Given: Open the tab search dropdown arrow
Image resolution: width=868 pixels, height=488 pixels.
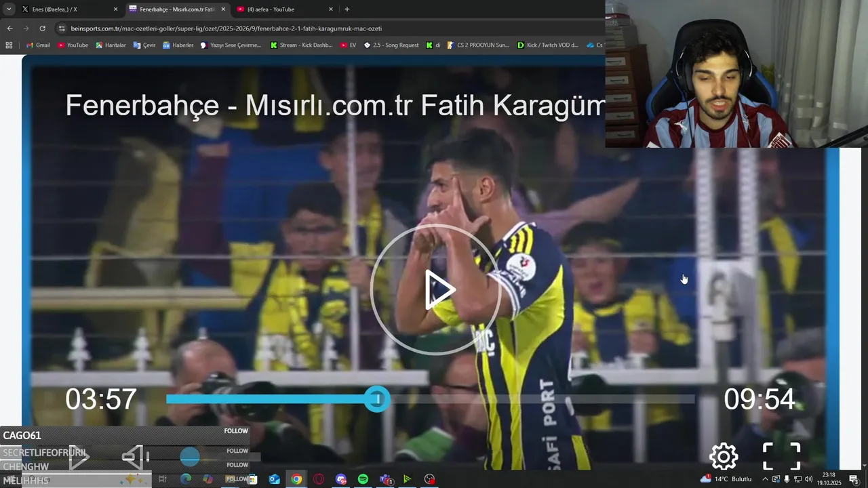Looking at the screenshot, I should 9,9.
